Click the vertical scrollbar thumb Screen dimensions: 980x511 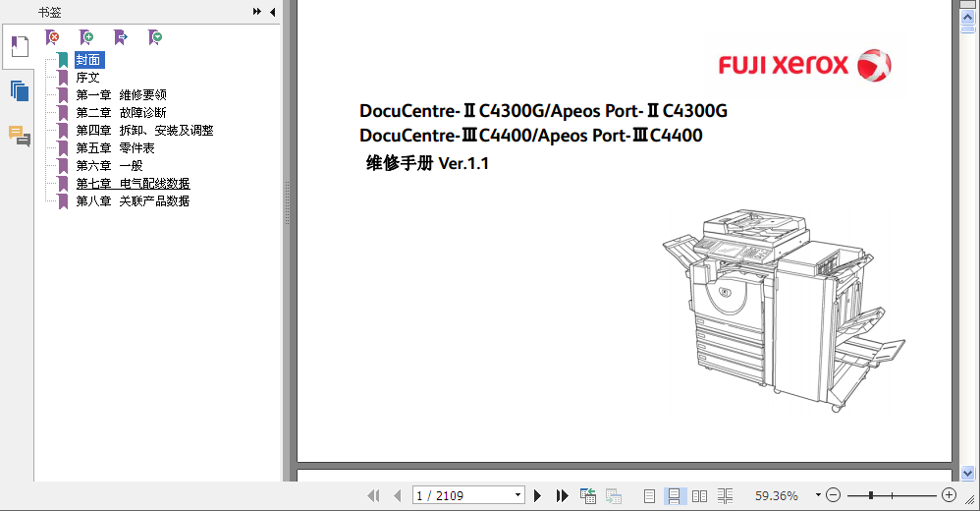[967, 29]
